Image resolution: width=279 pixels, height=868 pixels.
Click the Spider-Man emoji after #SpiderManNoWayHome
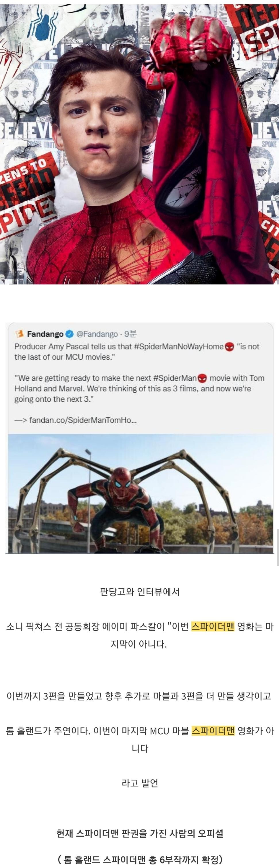229,346
